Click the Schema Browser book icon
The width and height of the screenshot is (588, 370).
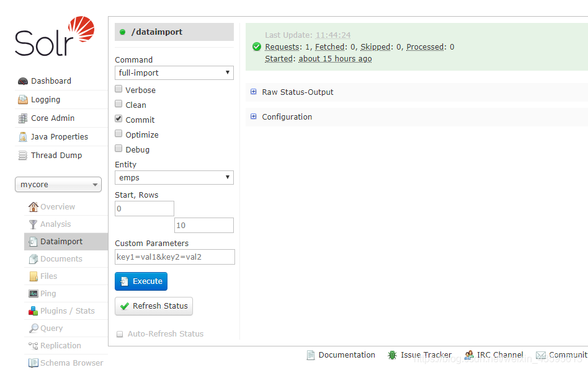pos(33,363)
